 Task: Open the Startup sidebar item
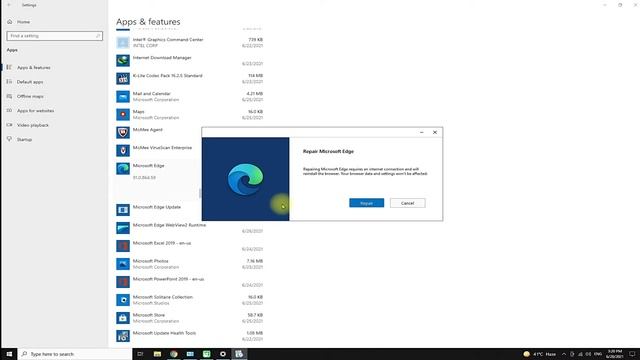click(x=24, y=139)
